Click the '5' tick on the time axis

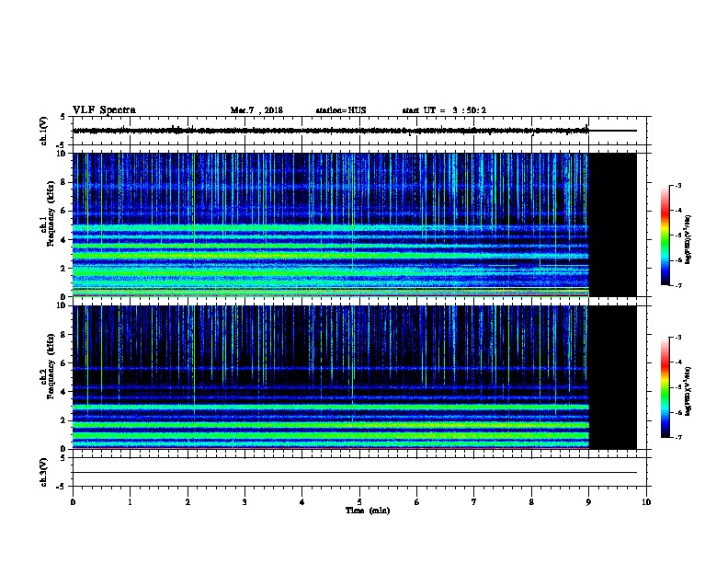pos(359,502)
